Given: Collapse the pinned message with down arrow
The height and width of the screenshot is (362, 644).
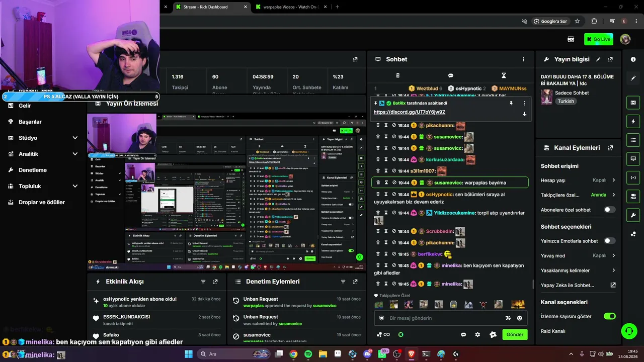Looking at the screenshot, I should click(524, 114).
